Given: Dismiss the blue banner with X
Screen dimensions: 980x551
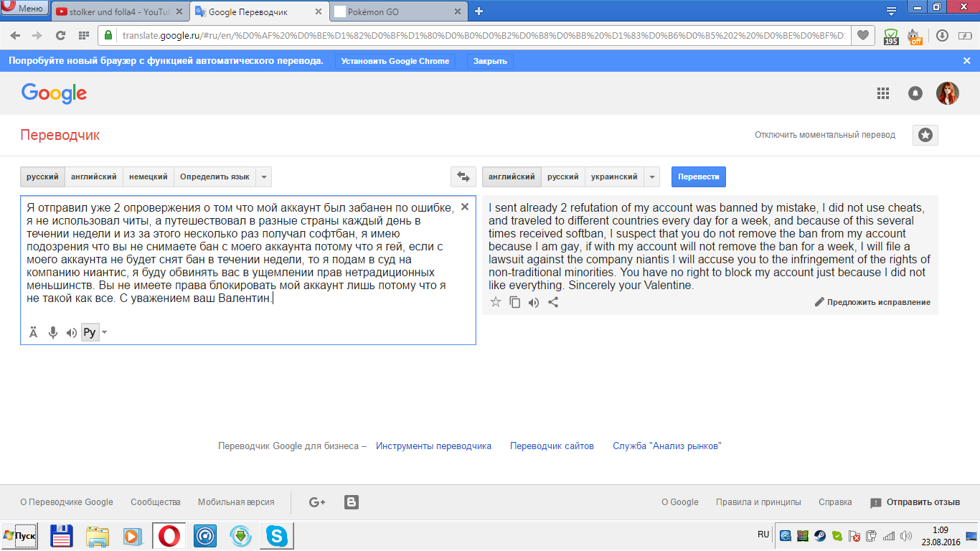Looking at the screenshot, I should pos(966,61).
